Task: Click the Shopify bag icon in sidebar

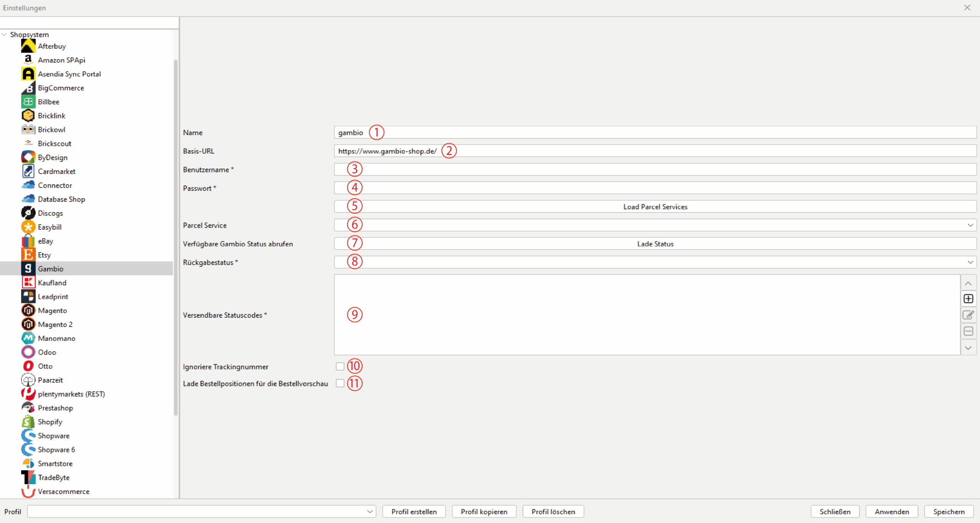Action: tap(28, 422)
